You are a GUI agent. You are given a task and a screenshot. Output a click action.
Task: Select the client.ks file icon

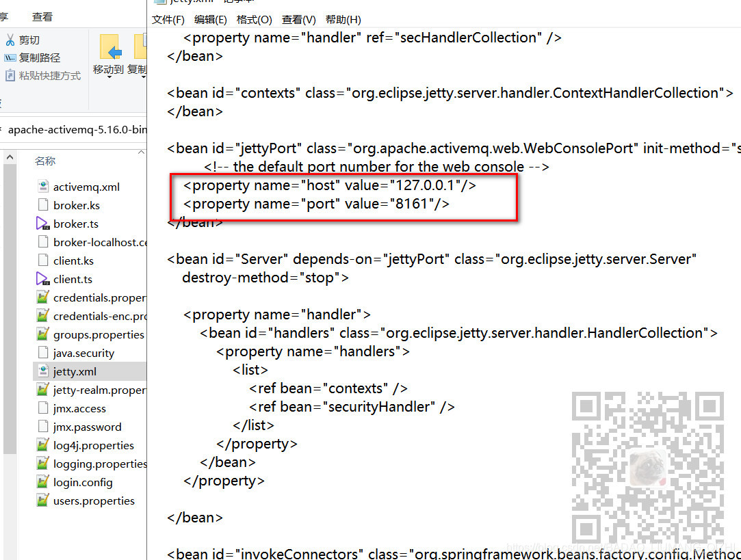(42, 261)
